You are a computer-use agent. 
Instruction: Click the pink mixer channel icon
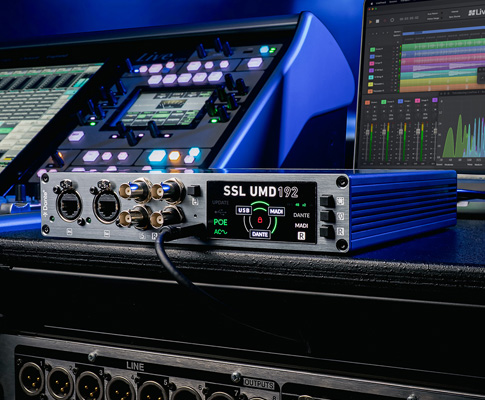coord(417,100)
